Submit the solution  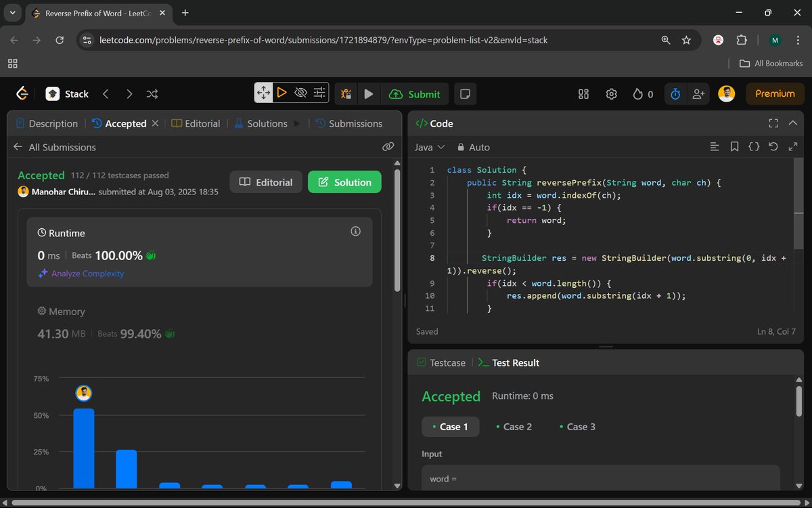click(415, 94)
